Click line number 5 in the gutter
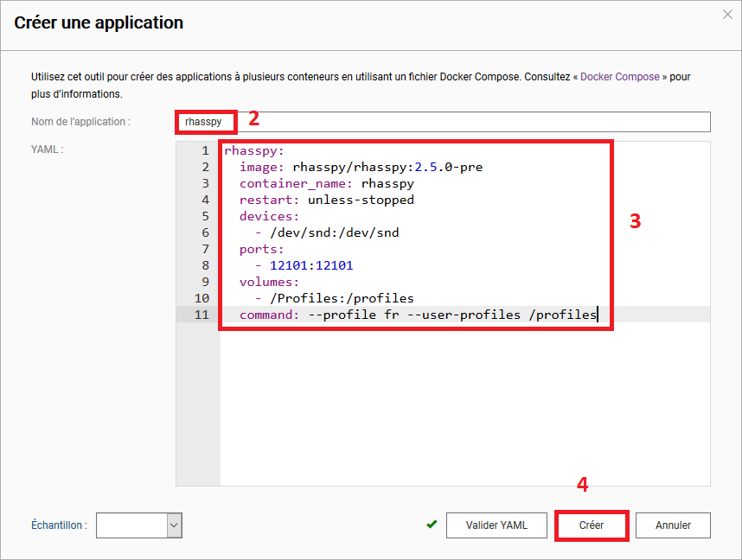The image size is (742, 560). [205, 216]
